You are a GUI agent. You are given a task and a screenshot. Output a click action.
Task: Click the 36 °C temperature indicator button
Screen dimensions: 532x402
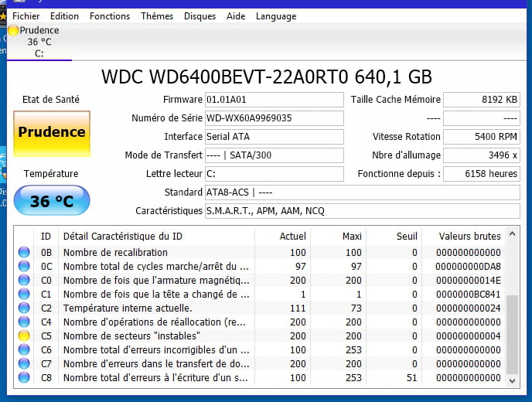tap(52, 200)
